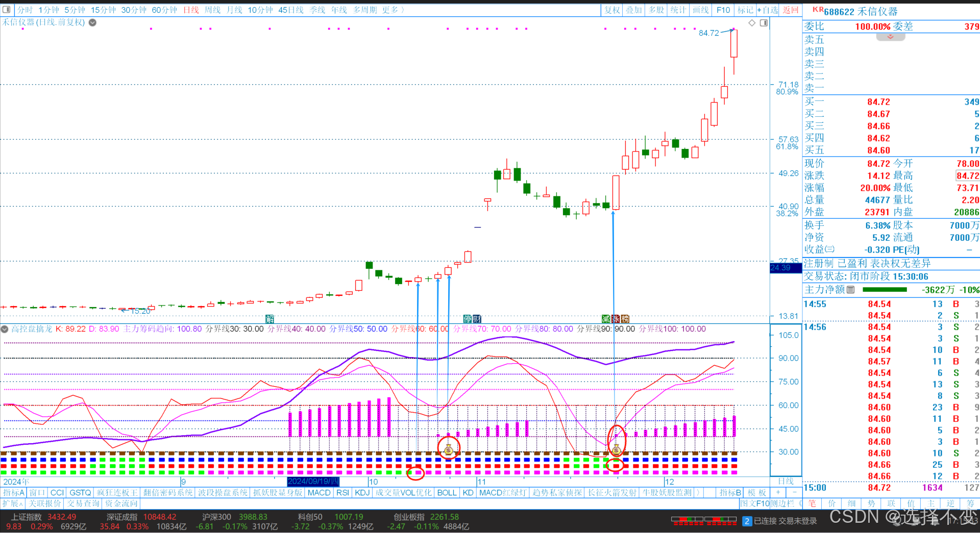Expand the 扩展 panel

point(12,503)
